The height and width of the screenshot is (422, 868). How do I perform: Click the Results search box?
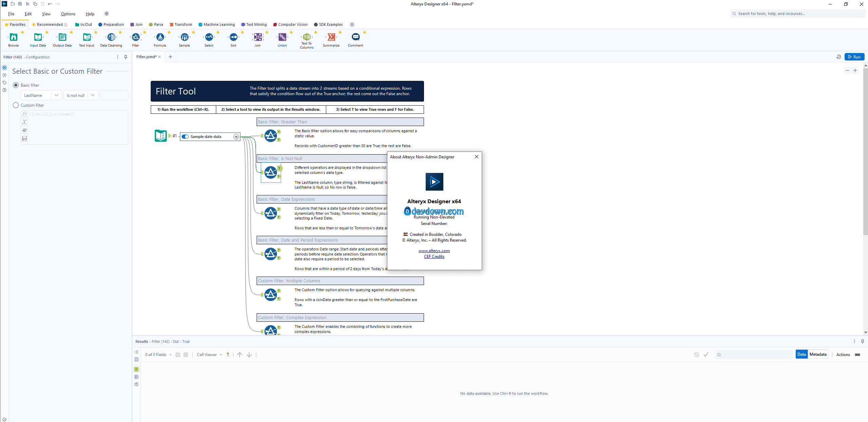pyautogui.click(x=754, y=355)
